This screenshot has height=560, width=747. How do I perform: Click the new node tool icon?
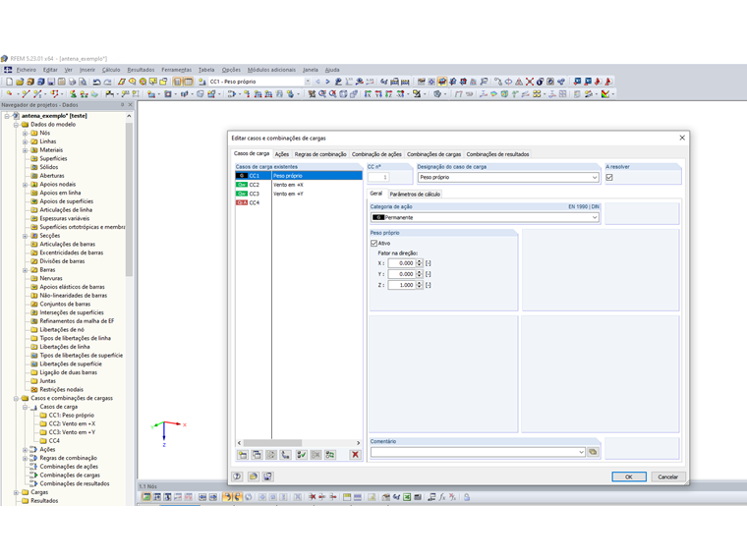9,94
